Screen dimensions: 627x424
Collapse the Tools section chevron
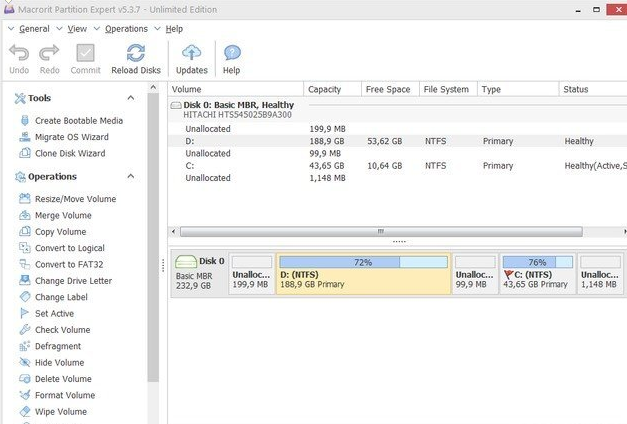tap(131, 98)
